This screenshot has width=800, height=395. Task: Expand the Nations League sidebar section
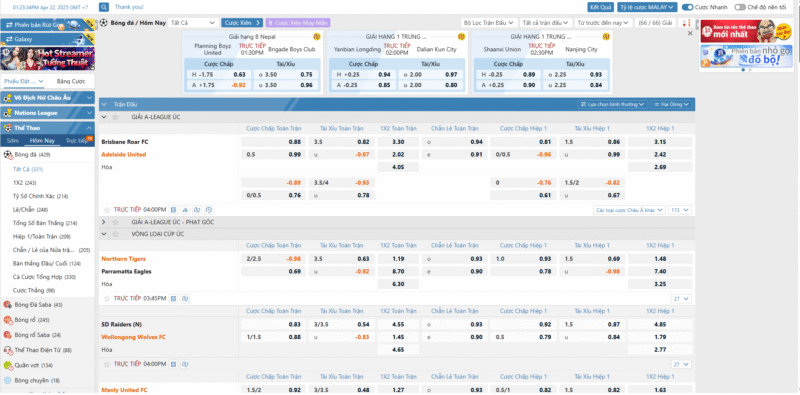[x=89, y=113]
